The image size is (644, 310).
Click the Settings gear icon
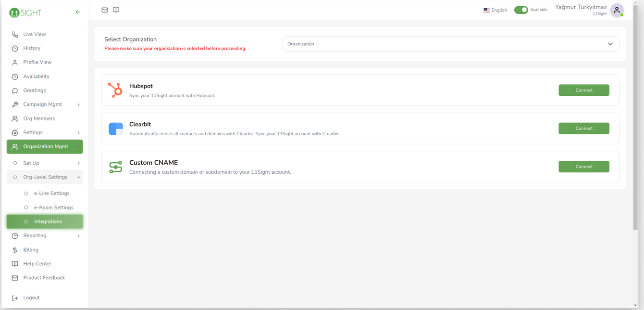(15, 133)
